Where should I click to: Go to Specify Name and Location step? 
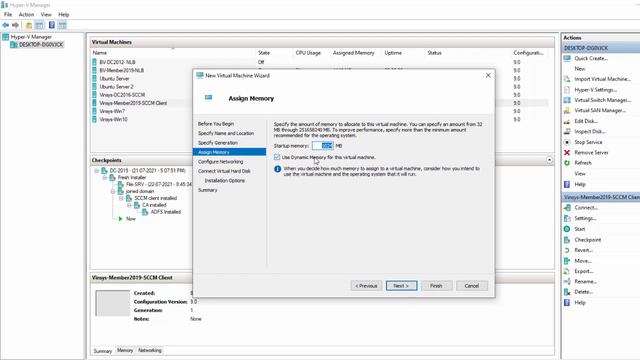point(226,133)
